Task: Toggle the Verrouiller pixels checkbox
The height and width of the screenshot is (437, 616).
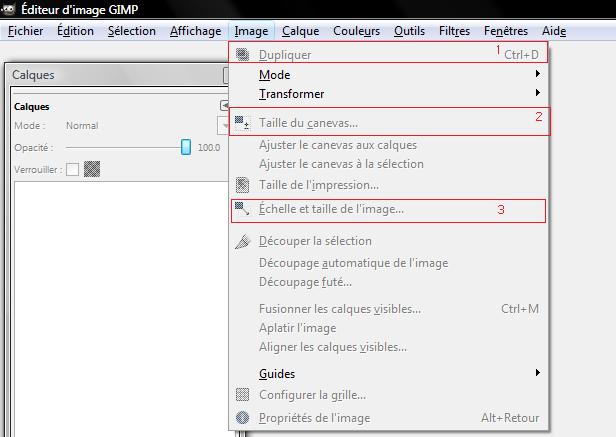Action: click(72, 170)
